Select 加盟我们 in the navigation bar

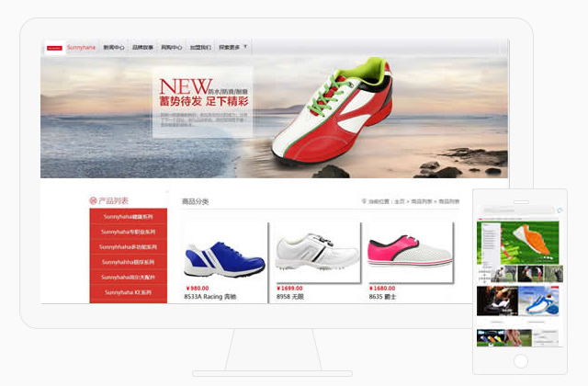click(x=200, y=47)
